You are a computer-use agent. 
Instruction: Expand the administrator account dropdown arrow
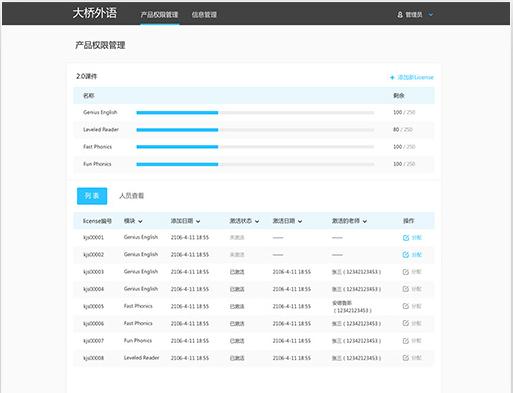pyautogui.click(x=431, y=15)
